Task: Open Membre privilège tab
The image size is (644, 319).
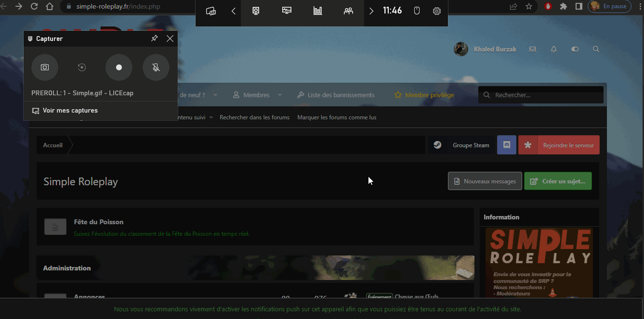Action: (x=424, y=95)
